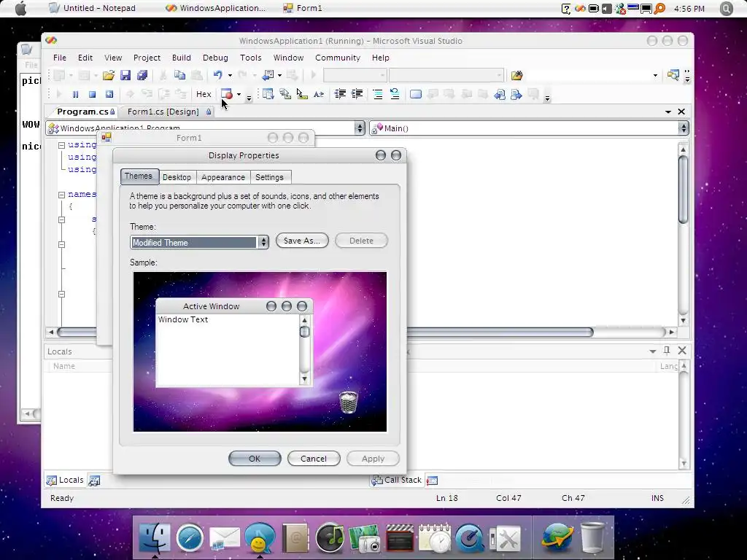Click the Navigate Backward toolbar icon
The width and height of the screenshot is (747, 560).
coord(268,75)
